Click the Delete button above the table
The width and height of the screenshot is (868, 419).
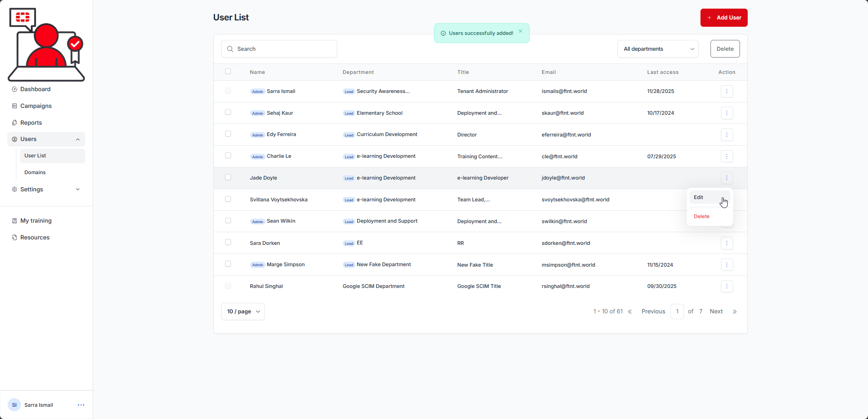725,49
